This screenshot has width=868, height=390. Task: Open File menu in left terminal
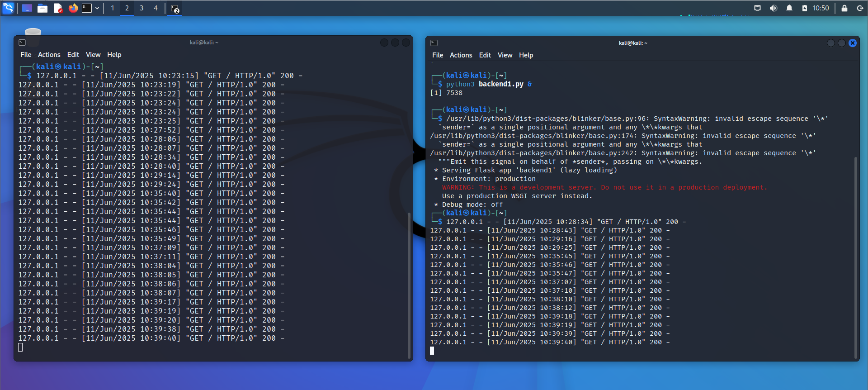tap(26, 55)
